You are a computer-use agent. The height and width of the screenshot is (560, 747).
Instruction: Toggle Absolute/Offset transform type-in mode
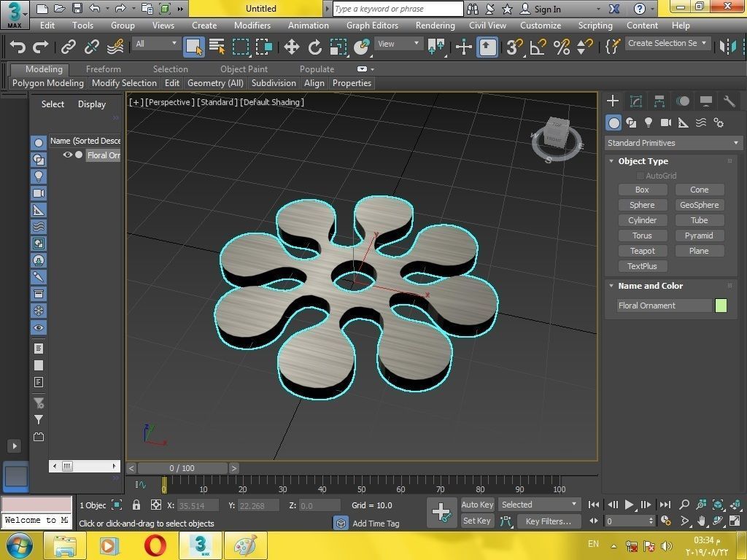coord(156,505)
